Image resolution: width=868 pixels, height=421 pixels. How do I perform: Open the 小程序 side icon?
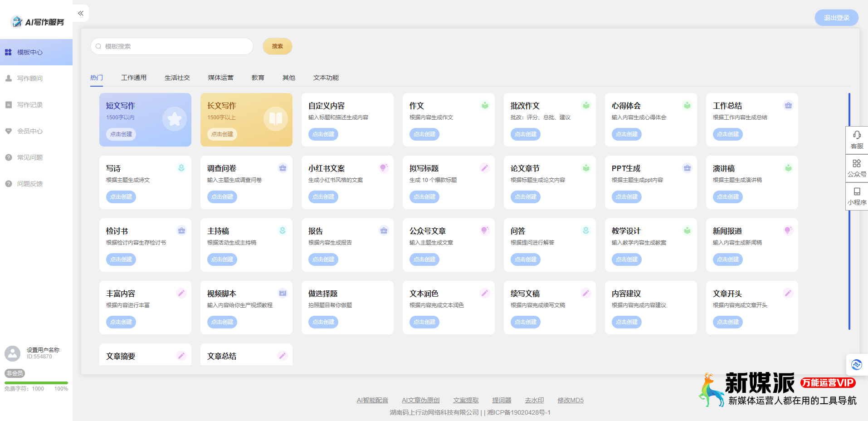click(x=857, y=192)
